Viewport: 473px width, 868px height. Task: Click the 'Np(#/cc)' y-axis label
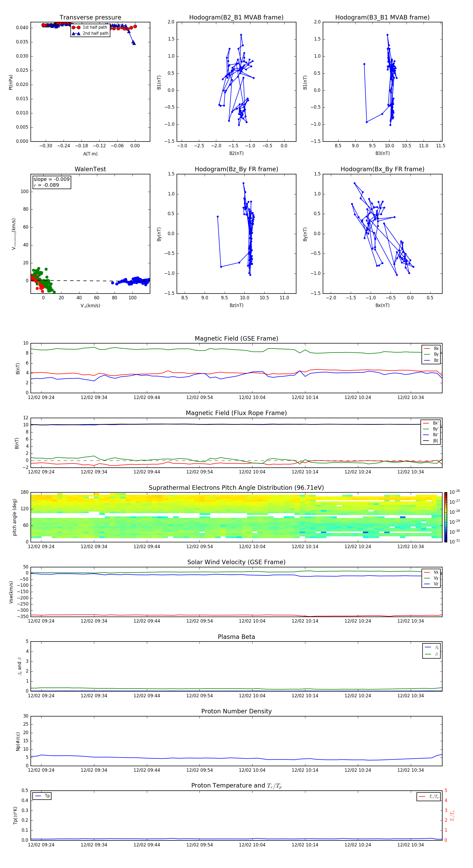click(18, 741)
